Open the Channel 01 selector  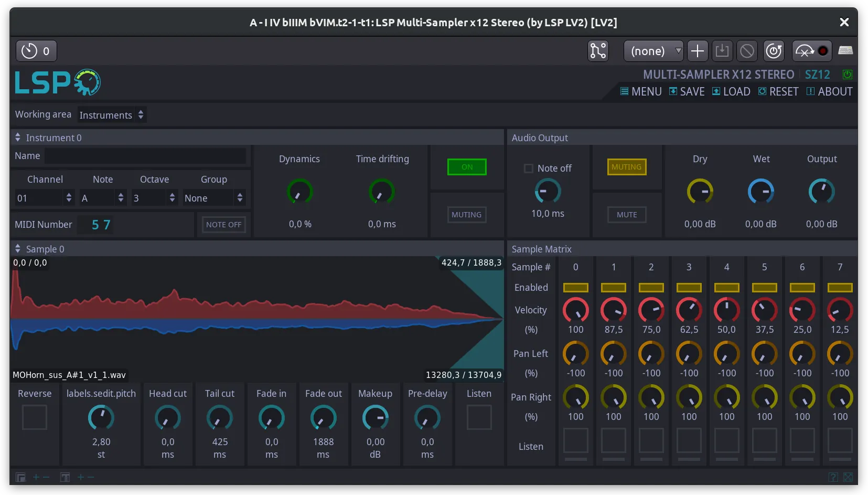coord(44,198)
